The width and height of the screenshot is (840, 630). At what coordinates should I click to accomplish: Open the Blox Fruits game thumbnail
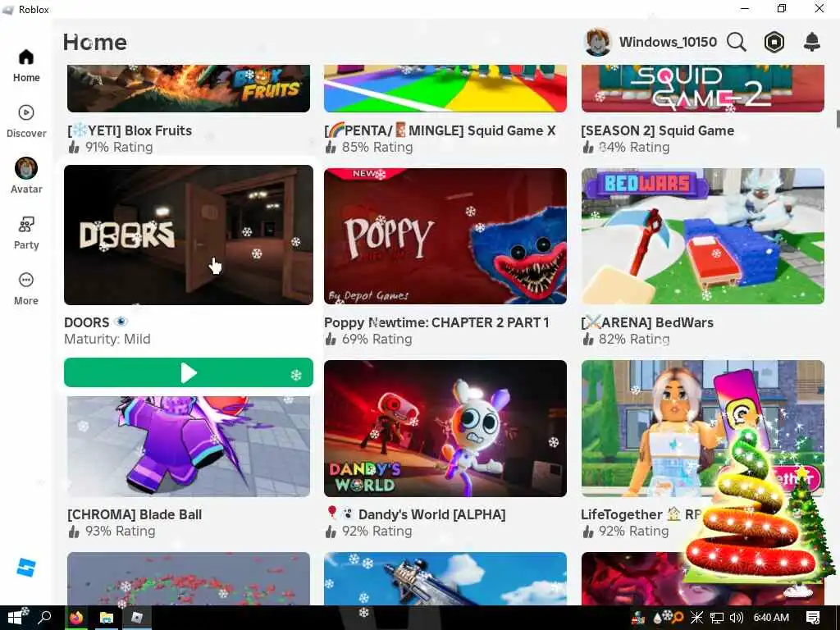coord(189,89)
